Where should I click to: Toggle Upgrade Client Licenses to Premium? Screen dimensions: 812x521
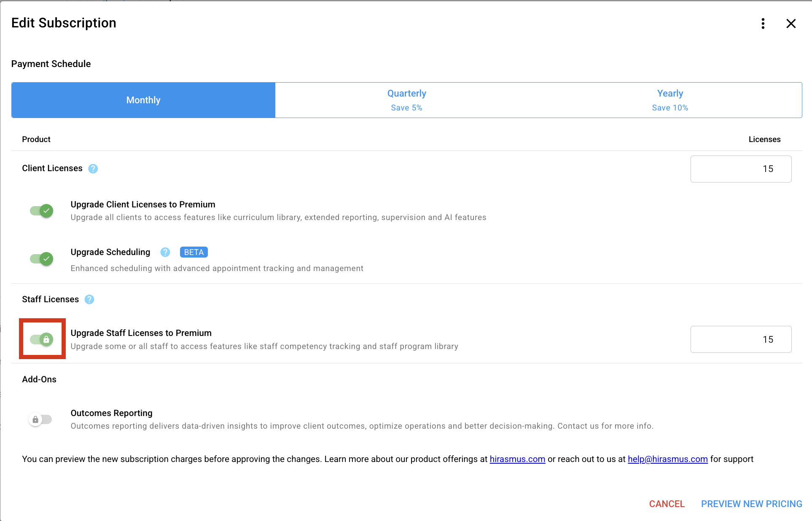41,210
